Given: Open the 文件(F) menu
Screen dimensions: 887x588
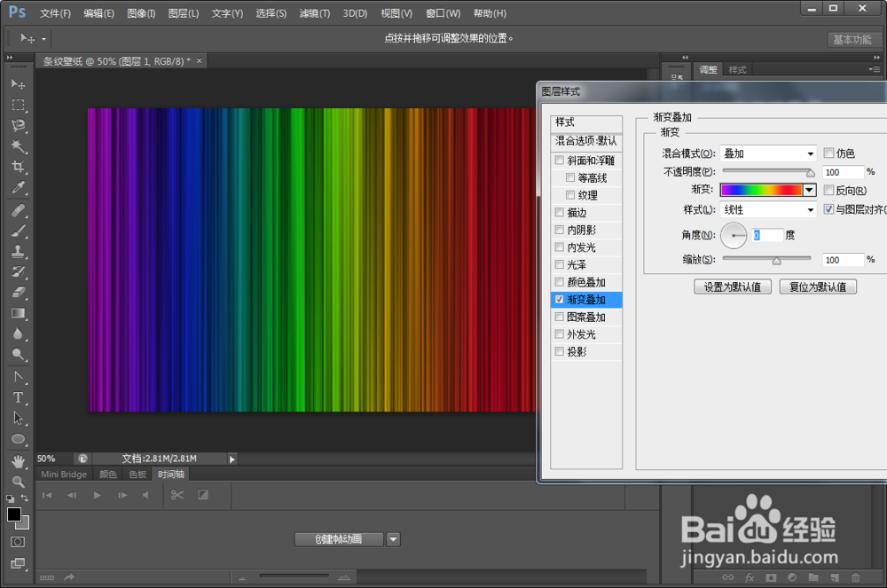Looking at the screenshot, I should (x=55, y=13).
